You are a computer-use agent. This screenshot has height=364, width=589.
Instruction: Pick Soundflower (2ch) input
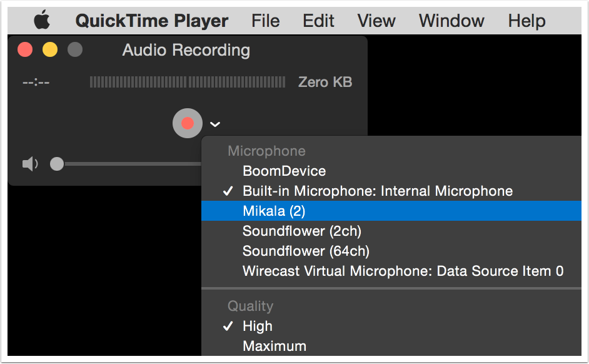click(301, 231)
